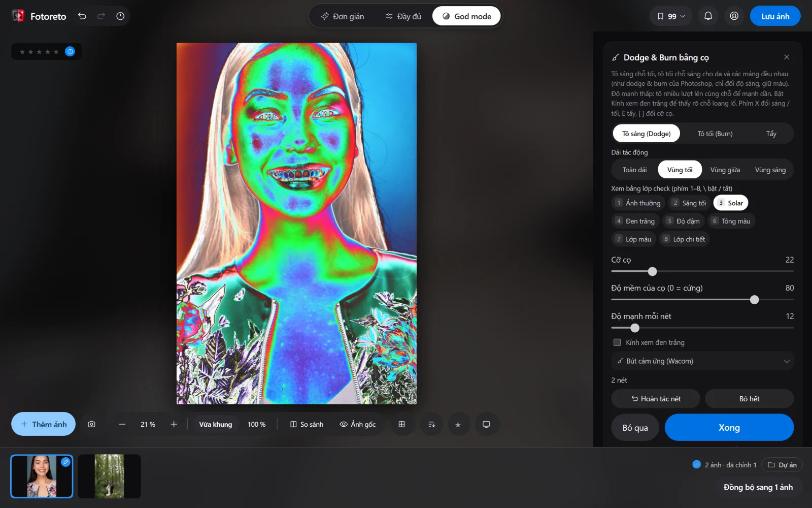Image resolution: width=812 pixels, height=508 pixels.
Task: Click the 'Thêm ảnh' add photo button
Action: pyautogui.click(x=43, y=424)
